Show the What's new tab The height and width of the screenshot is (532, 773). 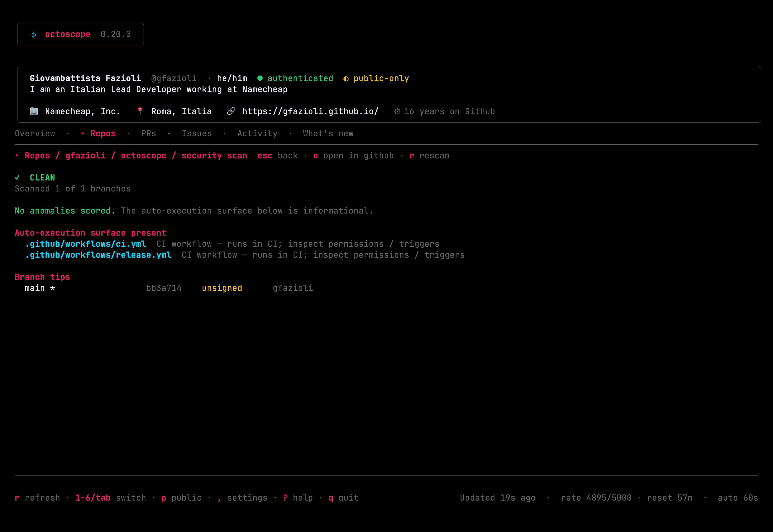[328, 134]
